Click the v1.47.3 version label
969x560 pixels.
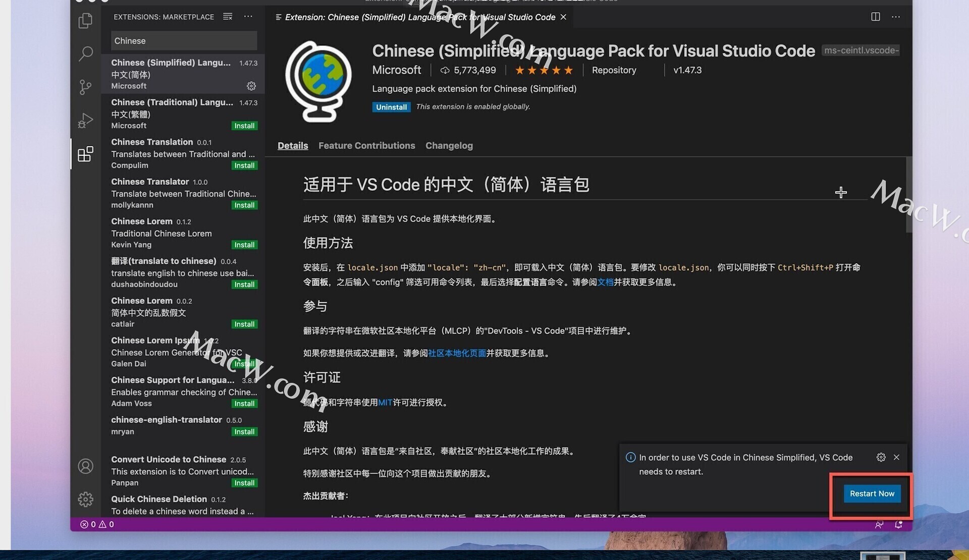click(x=687, y=70)
